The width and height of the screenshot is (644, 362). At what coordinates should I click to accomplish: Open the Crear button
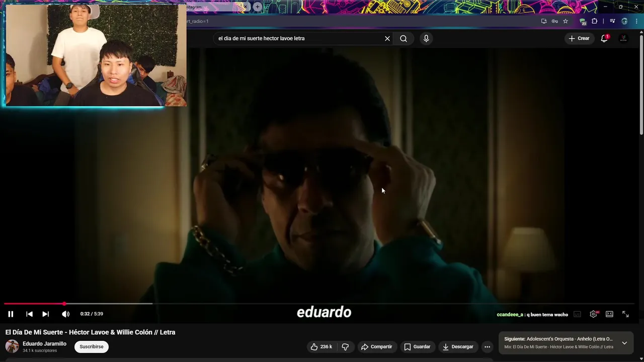[x=579, y=38]
